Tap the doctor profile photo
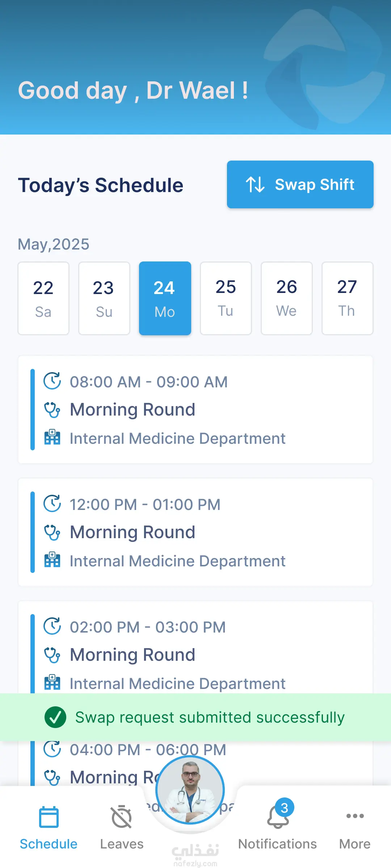Screen dimensions: 391x868 [190, 790]
